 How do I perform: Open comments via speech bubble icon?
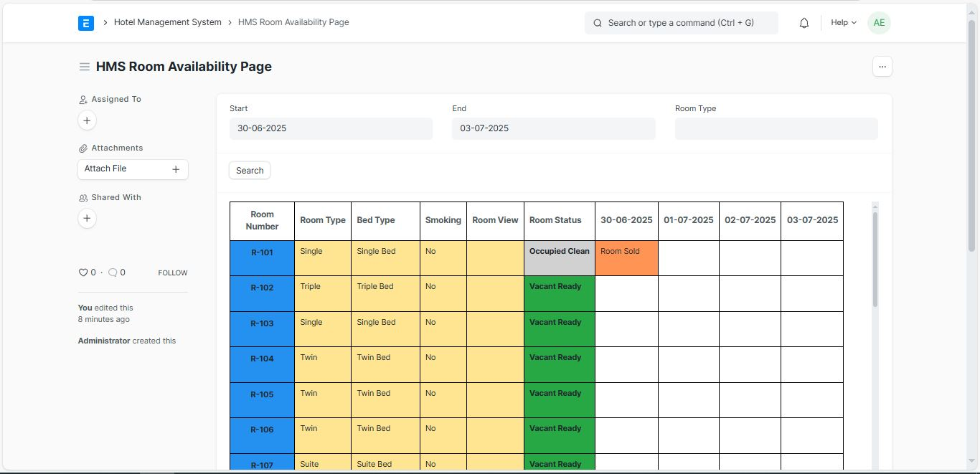113,272
